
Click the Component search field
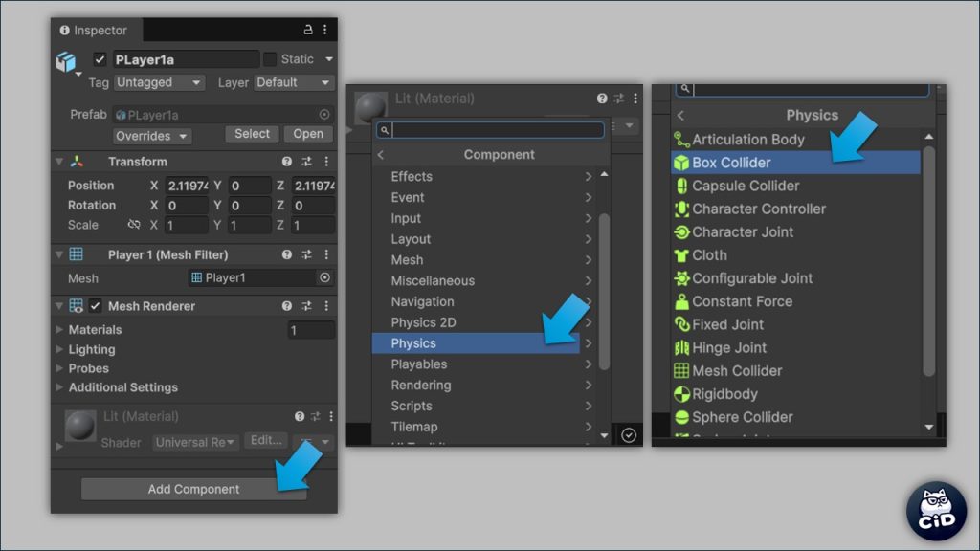point(496,130)
